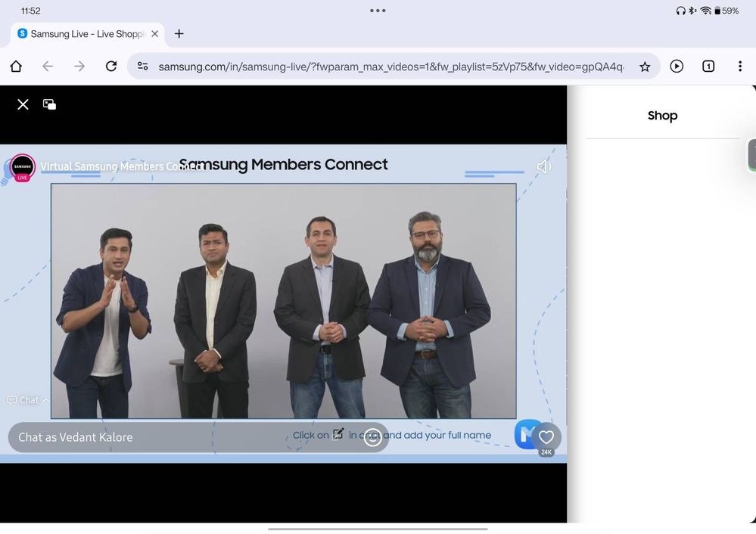Image resolution: width=756 pixels, height=534 pixels.
Task: Open the Samsung LIVE channel avatar
Action: click(22, 166)
